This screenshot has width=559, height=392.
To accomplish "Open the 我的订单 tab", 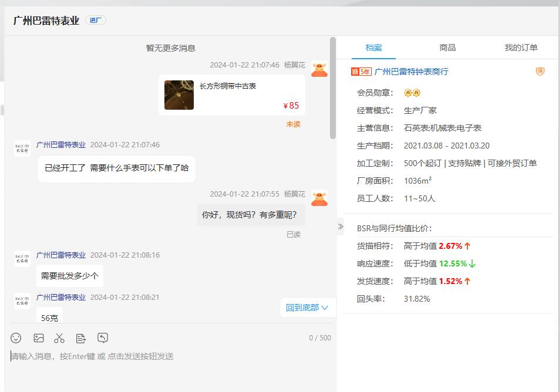I will coord(521,48).
